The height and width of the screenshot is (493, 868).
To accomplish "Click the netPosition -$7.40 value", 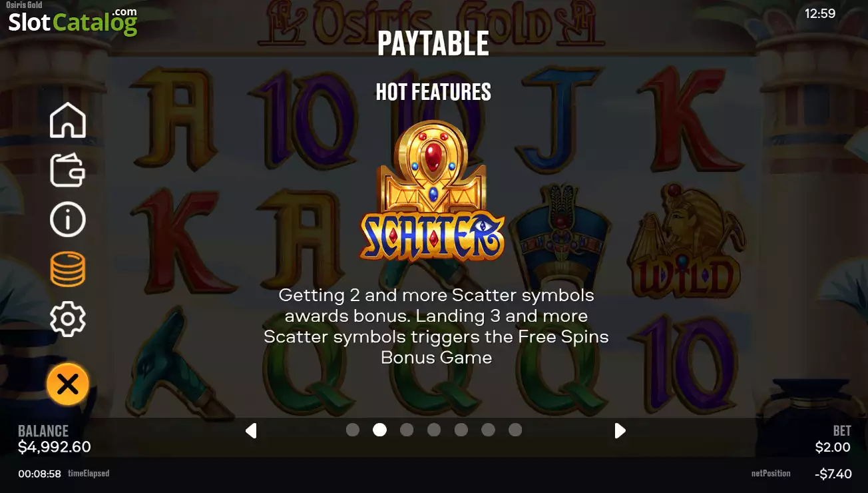I will pyautogui.click(x=833, y=474).
